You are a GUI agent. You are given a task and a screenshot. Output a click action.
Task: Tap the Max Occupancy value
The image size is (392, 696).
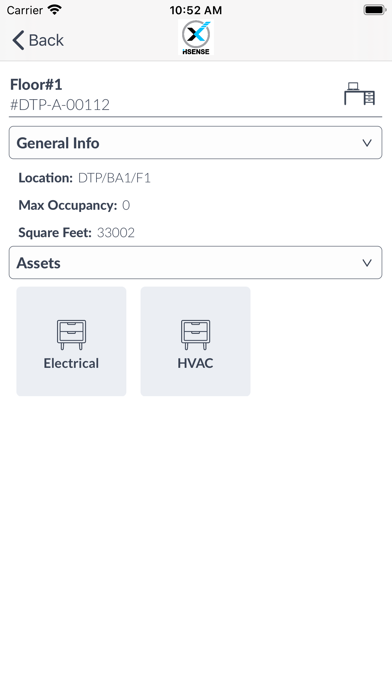point(126,206)
